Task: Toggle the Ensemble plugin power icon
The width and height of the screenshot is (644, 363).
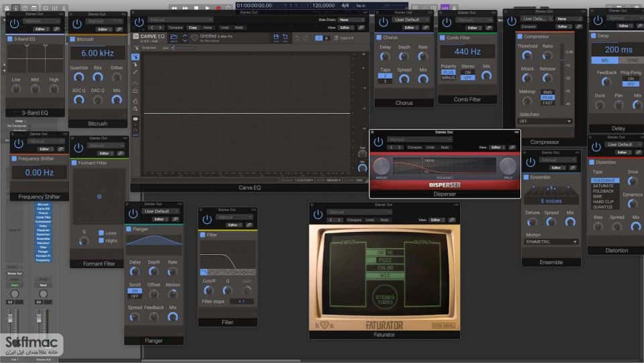Action: [x=531, y=162]
